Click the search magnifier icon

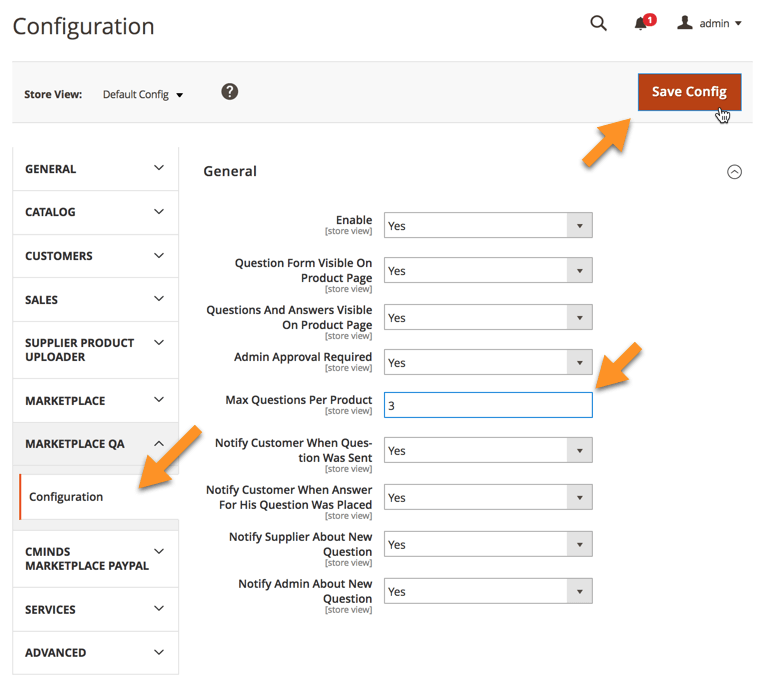point(598,24)
